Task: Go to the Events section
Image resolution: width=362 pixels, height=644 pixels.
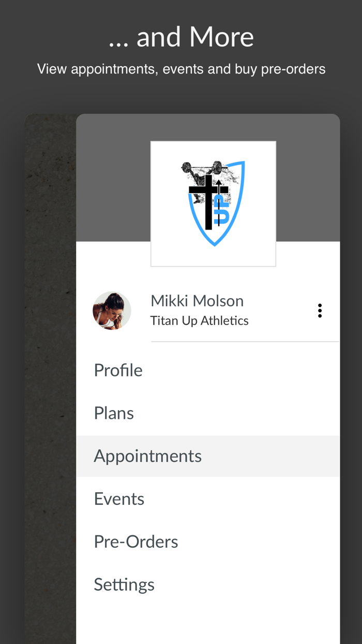Action: click(119, 499)
